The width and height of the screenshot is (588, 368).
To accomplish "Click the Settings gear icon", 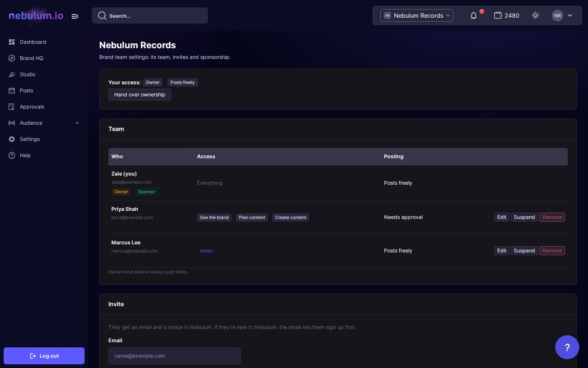I will 12,139.
